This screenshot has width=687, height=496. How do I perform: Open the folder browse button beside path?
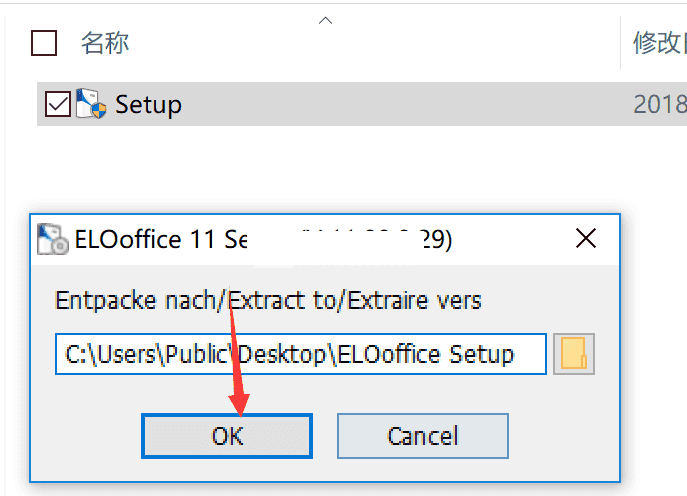point(574,355)
